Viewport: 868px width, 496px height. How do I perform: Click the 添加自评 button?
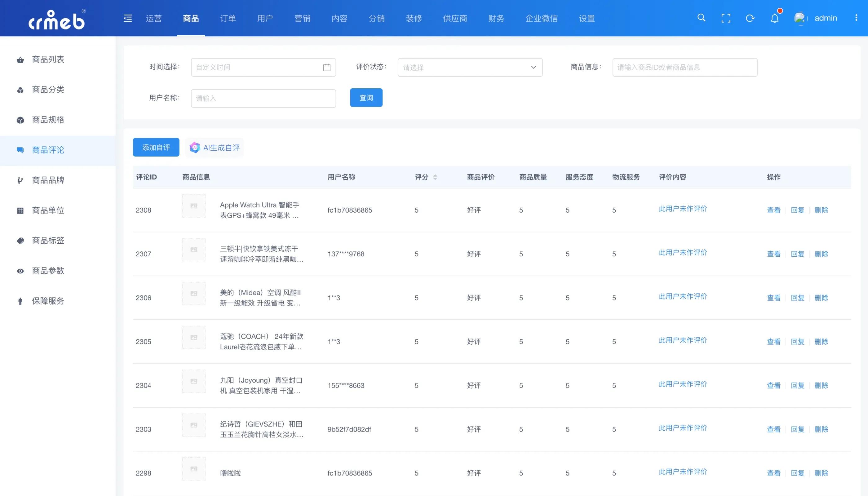[156, 148]
